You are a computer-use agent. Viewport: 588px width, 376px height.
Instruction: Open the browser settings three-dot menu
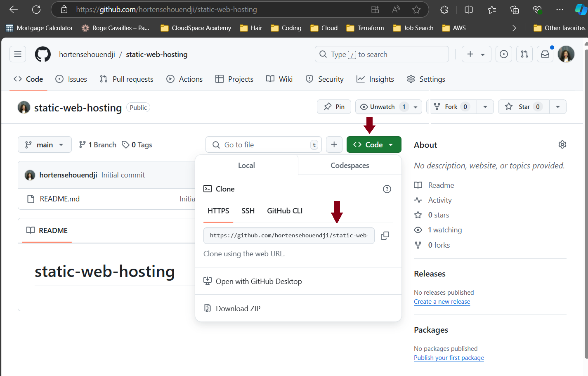coord(560,9)
